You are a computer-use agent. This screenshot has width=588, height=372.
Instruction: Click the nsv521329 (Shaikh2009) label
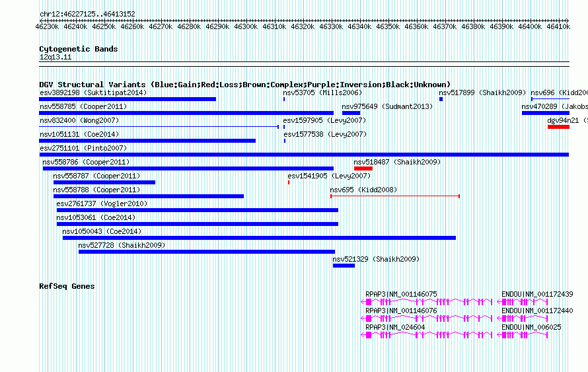(x=376, y=259)
